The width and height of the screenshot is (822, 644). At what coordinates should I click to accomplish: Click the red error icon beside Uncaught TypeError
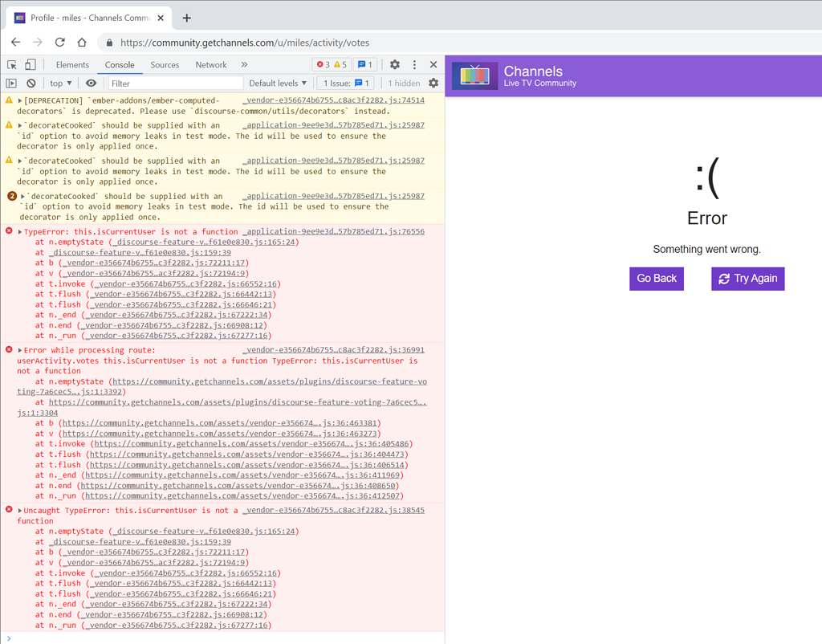click(x=9, y=509)
